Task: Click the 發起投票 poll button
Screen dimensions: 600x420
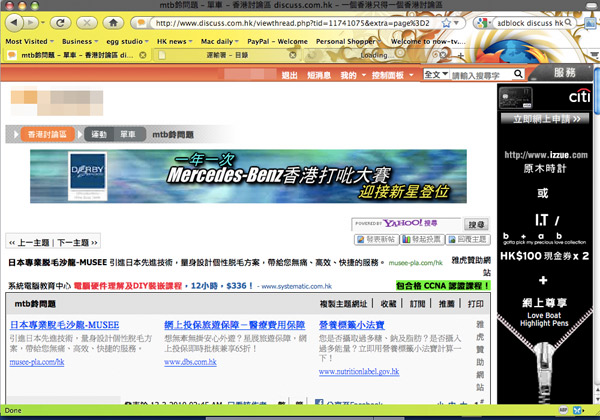Action: click(x=422, y=239)
